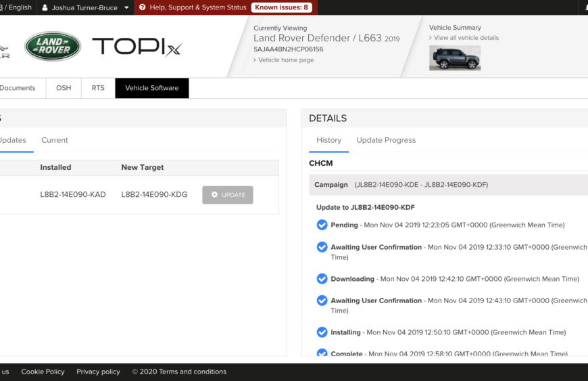Click the Installed column header
Screen dimensions: 588x381
pyautogui.click(x=55, y=167)
